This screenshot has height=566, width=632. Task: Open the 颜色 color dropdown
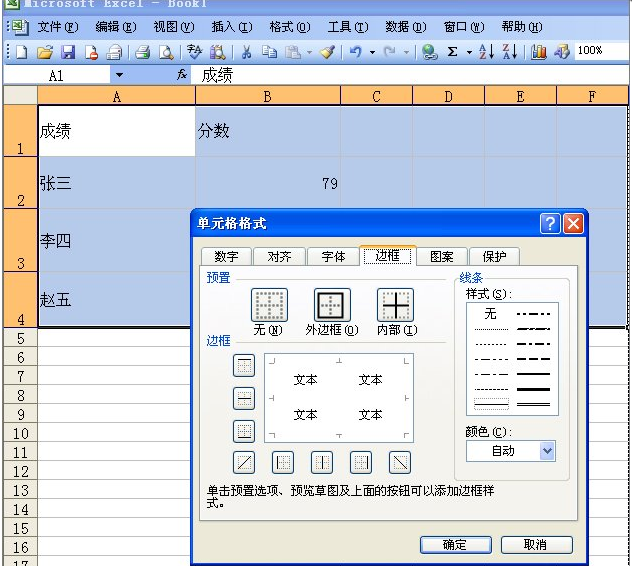[546, 451]
